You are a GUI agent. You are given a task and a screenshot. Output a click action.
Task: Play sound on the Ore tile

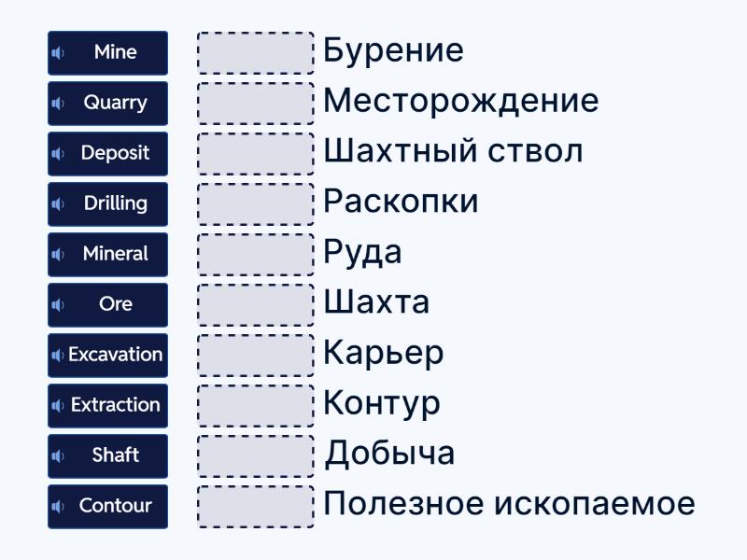tap(59, 305)
